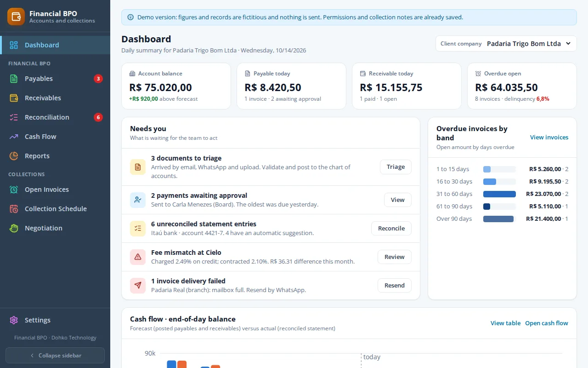
Task: Click the checklist icon for unreconciled statement entries
Action: pos(138,229)
